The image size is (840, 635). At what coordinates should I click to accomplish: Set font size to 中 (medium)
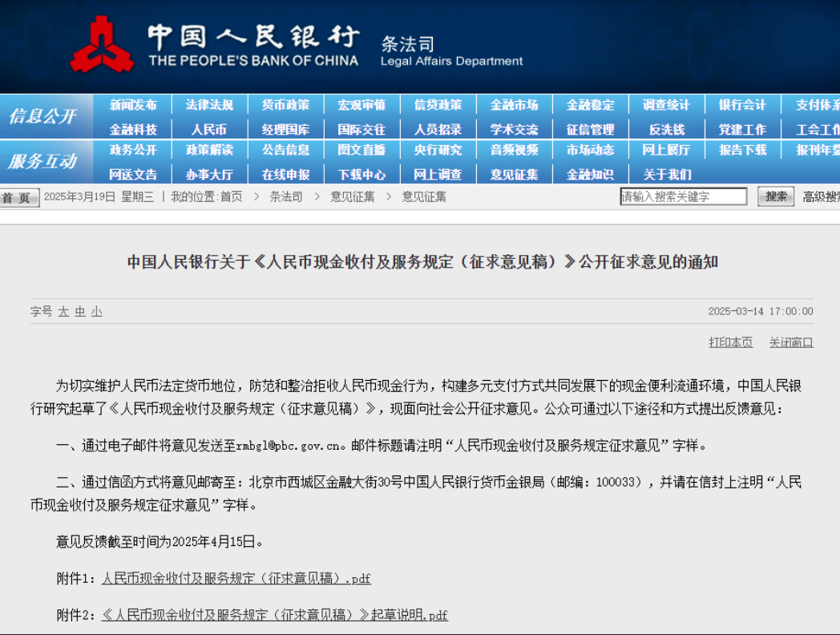click(x=80, y=312)
